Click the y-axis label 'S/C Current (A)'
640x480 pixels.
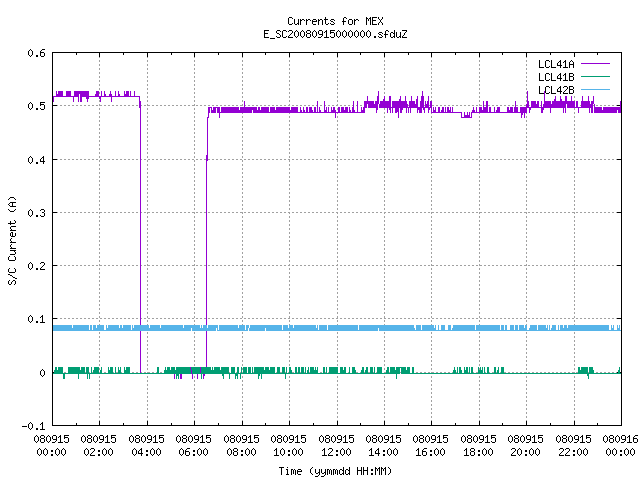coord(12,240)
